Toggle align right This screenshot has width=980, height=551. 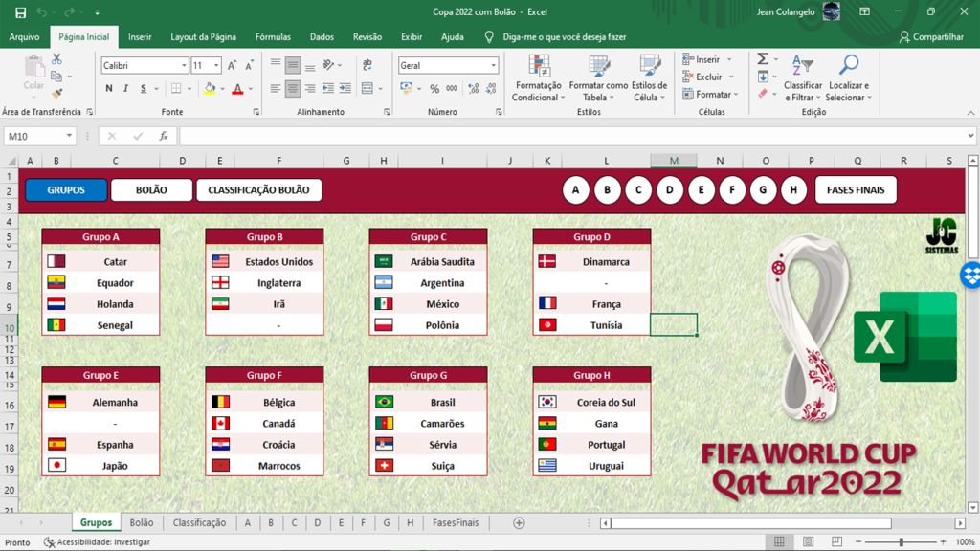pyautogui.click(x=310, y=89)
